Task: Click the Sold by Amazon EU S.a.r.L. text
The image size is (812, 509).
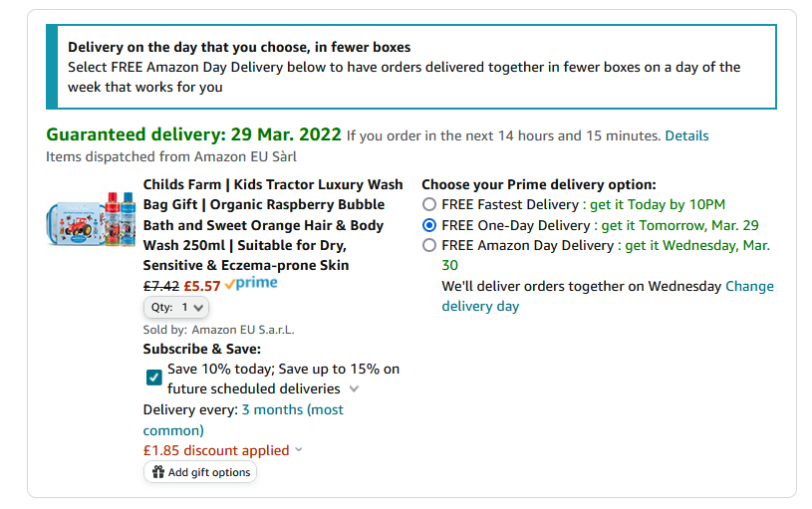Action: (x=218, y=330)
